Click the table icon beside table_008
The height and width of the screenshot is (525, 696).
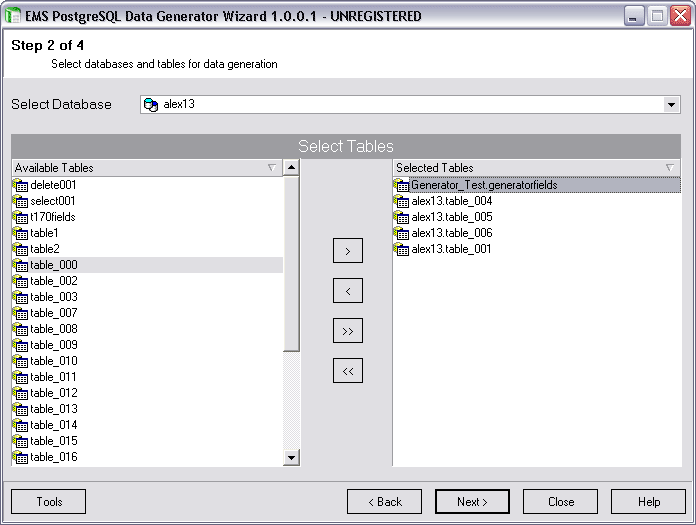pos(20,329)
